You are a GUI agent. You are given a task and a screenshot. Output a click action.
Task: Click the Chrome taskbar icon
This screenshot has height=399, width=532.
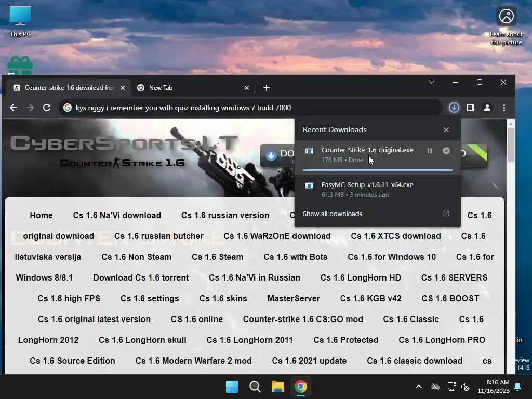coord(301,387)
